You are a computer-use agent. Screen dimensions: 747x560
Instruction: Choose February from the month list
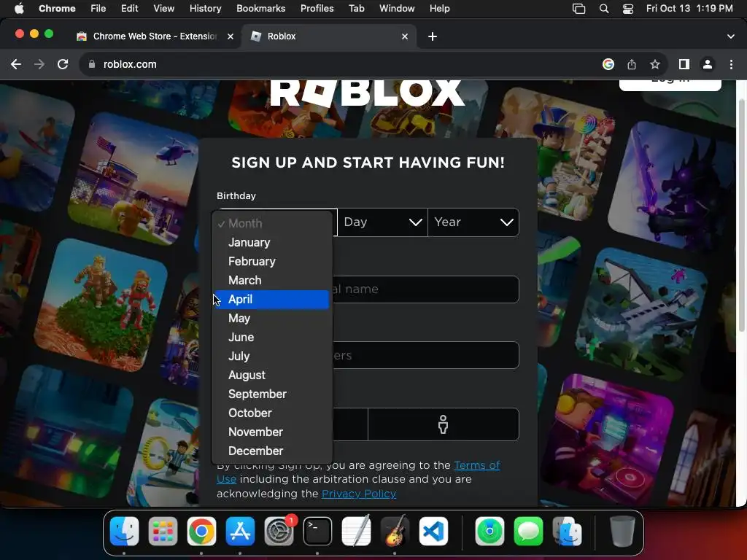coord(271,262)
